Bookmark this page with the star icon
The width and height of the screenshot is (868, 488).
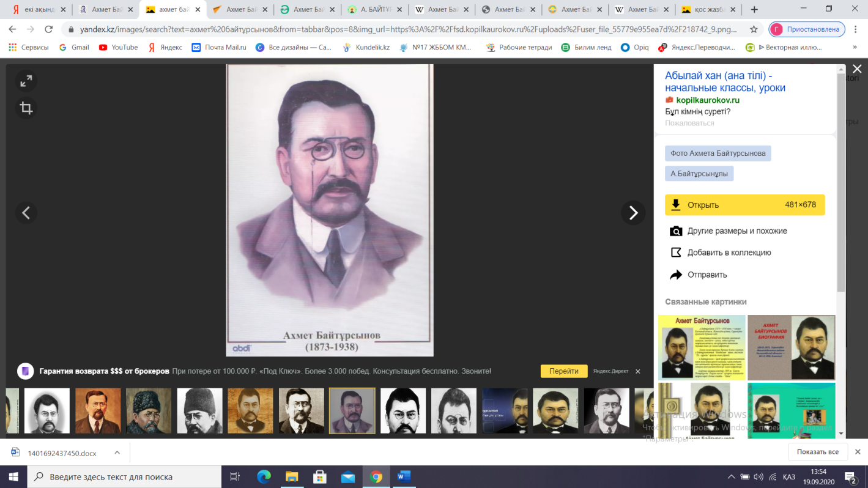754,29
